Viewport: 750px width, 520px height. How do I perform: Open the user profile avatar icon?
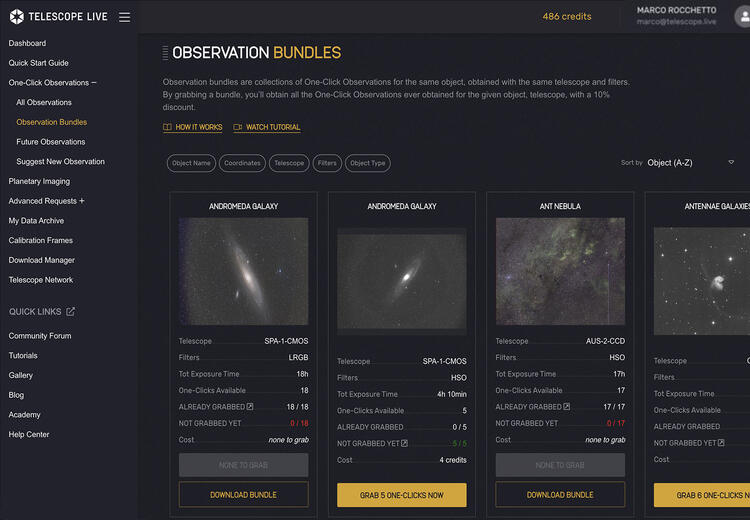click(743, 17)
